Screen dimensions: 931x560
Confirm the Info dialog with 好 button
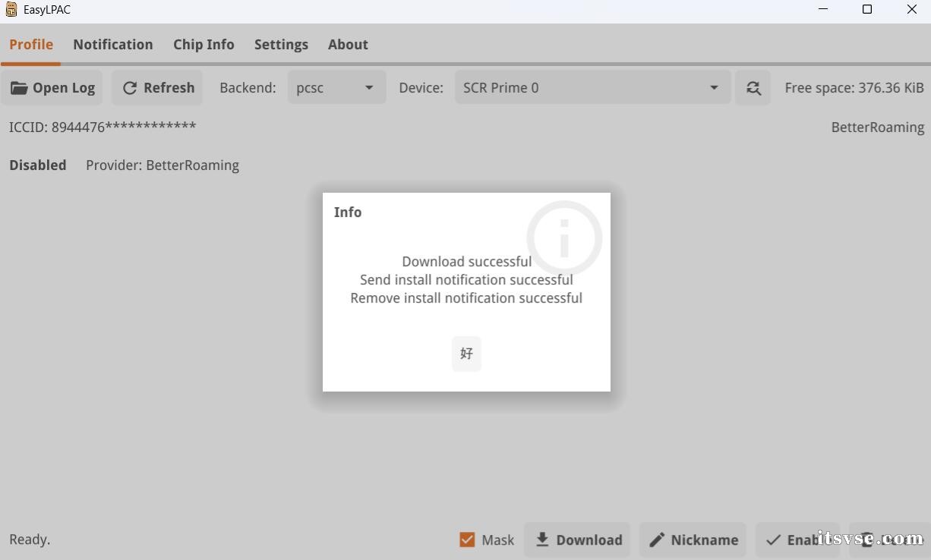click(466, 354)
